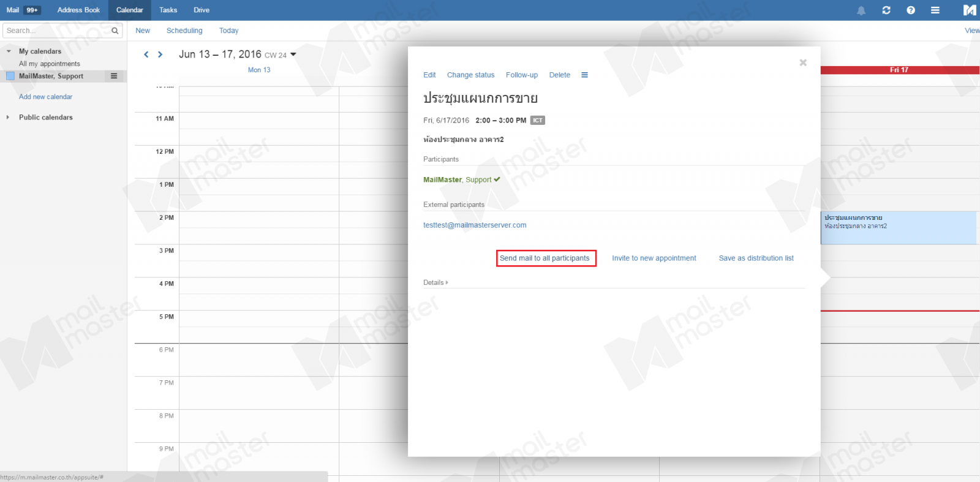Open the help question mark icon
The image size is (980, 482).
pos(911,10)
